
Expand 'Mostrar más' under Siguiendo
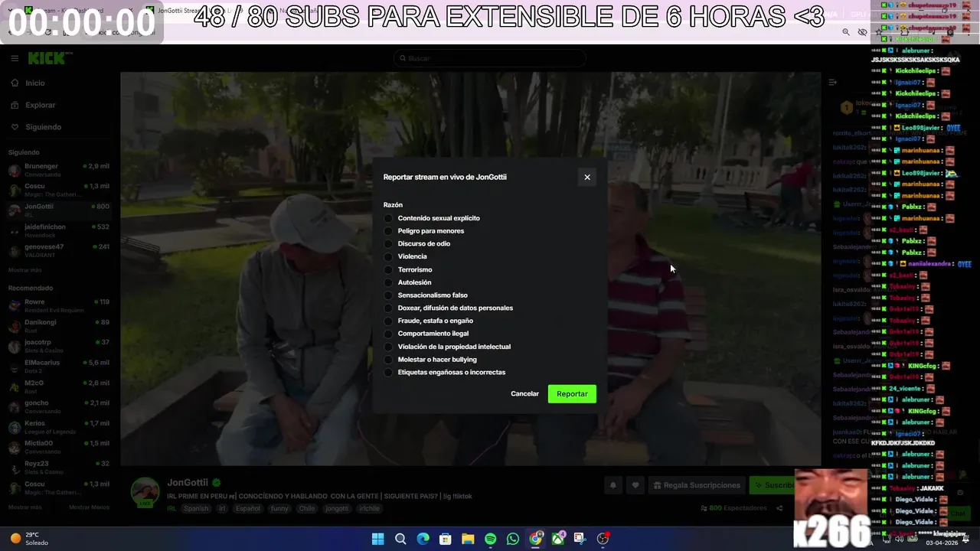[x=24, y=270]
